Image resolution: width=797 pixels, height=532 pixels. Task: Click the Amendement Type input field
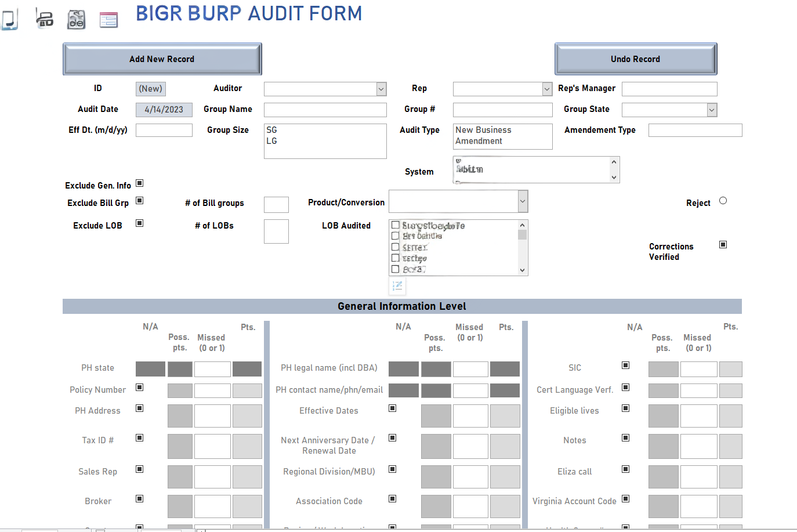click(x=695, y=130)
